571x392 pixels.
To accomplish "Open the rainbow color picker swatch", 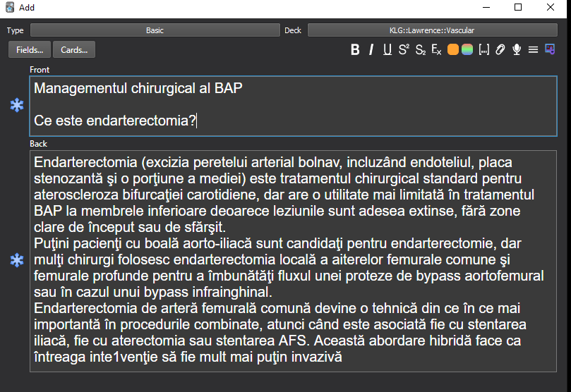I will [467, 49].
